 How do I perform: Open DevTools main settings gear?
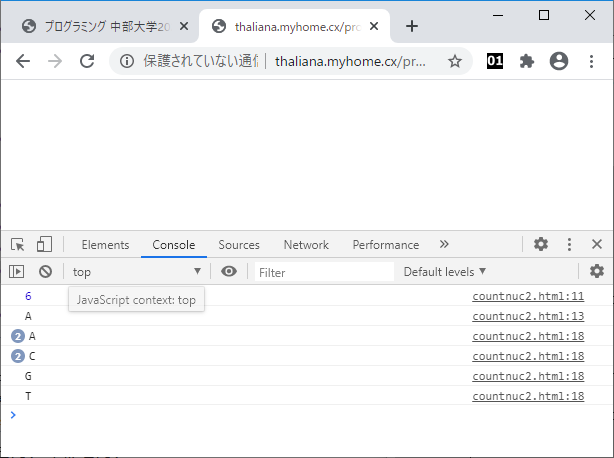[x=541, y=244]
